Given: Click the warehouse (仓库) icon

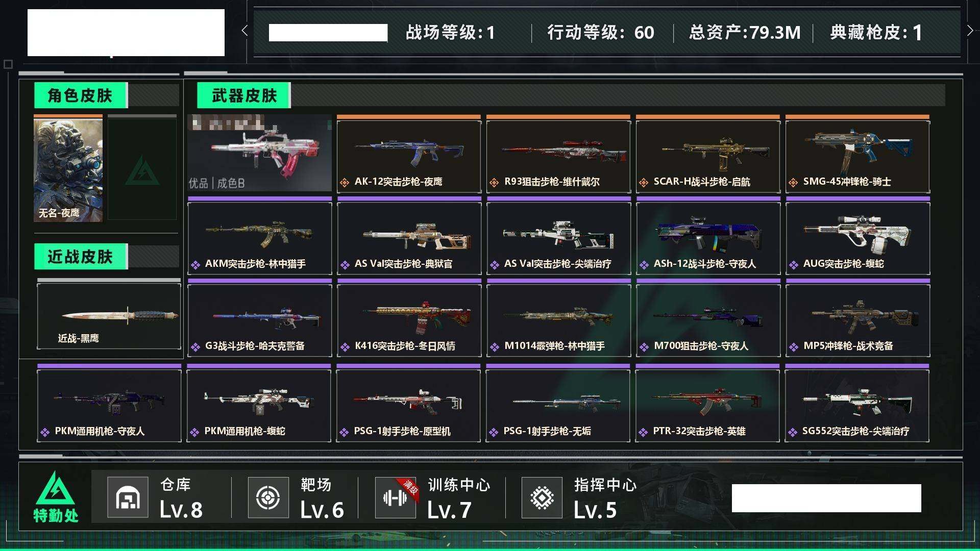Looking at the screenshot, I should 128,497.
